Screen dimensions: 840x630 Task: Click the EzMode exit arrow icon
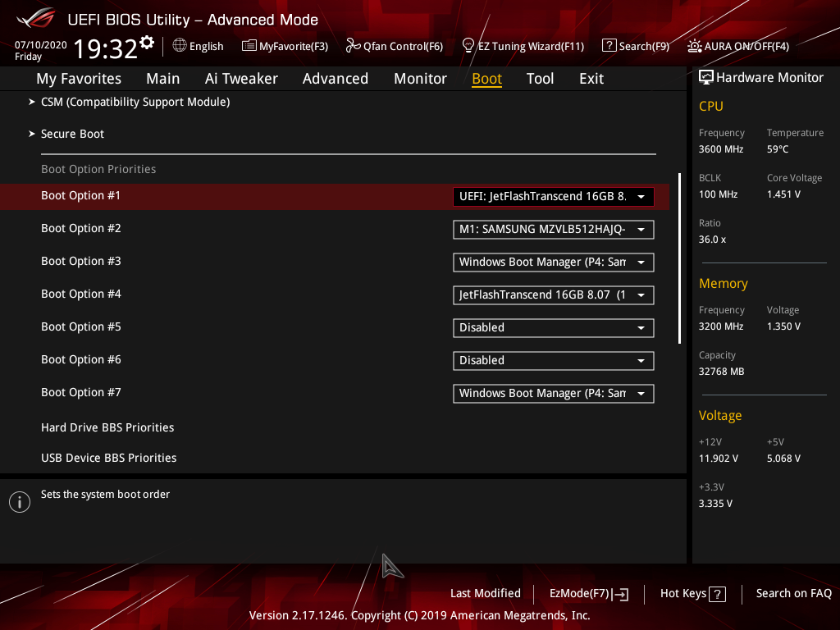[620, 594]
